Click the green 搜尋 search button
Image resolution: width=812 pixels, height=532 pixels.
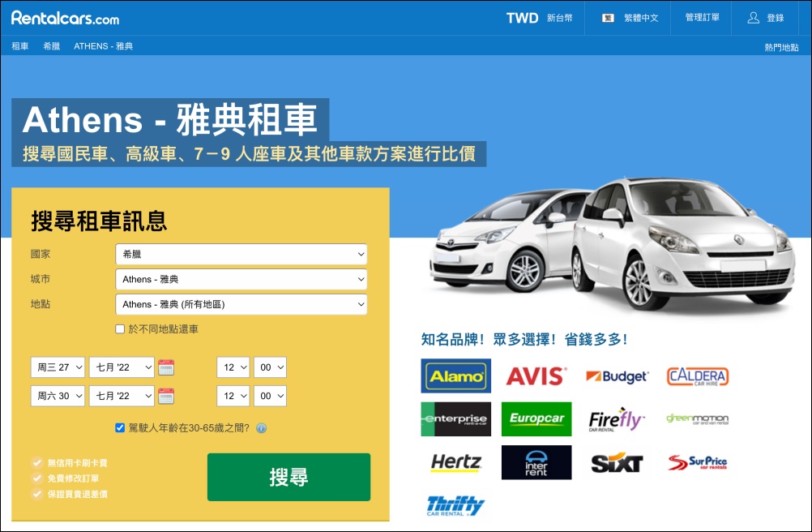click(289, 477)
